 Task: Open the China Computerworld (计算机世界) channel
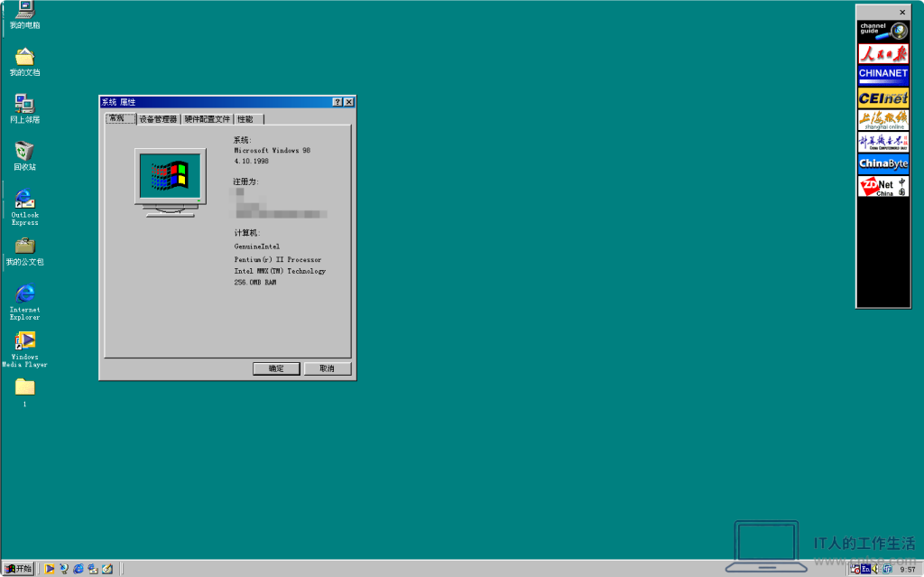[882, 142]
